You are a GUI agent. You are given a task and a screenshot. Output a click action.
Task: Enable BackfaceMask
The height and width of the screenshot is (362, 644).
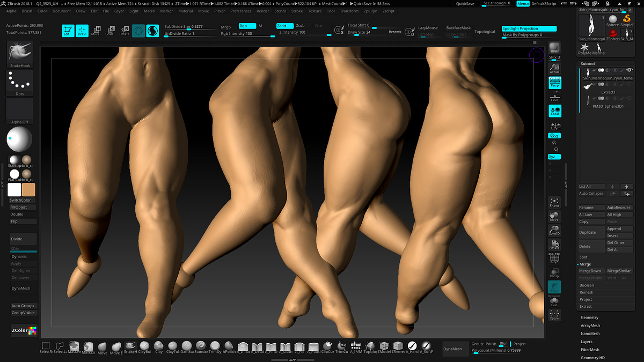click(x=458, y=28)
